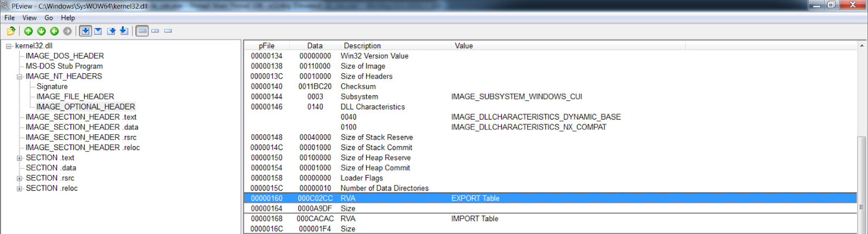
Task: Click the vertical scrollbar up arrow
Action: tap(861, 46)
